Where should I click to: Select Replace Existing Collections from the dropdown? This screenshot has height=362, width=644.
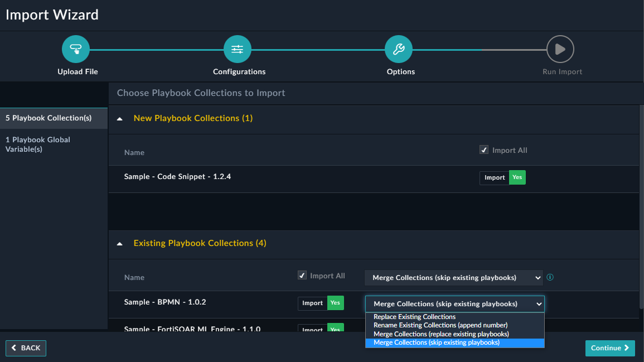414,316
